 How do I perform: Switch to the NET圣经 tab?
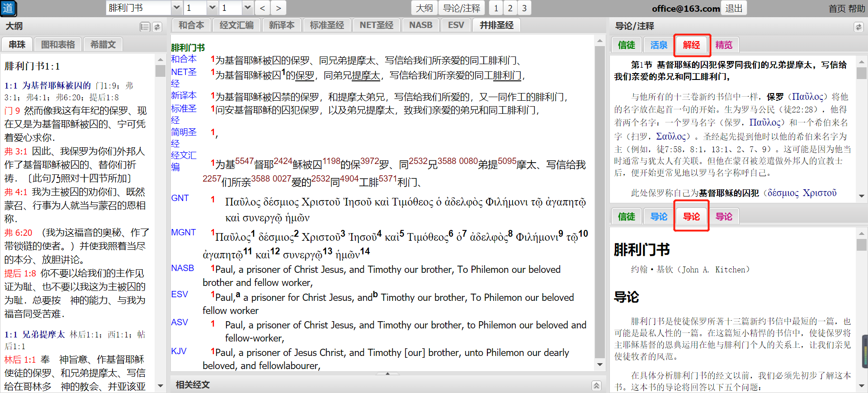tap(376, 25)
